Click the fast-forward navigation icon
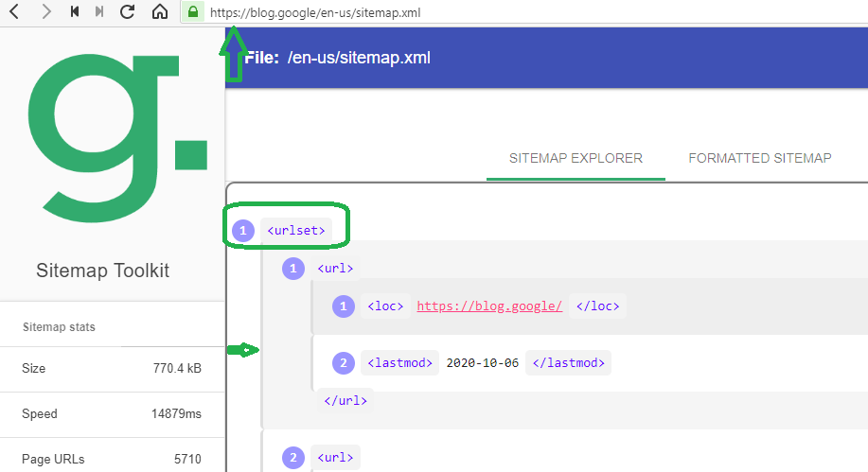 [99, 11]
